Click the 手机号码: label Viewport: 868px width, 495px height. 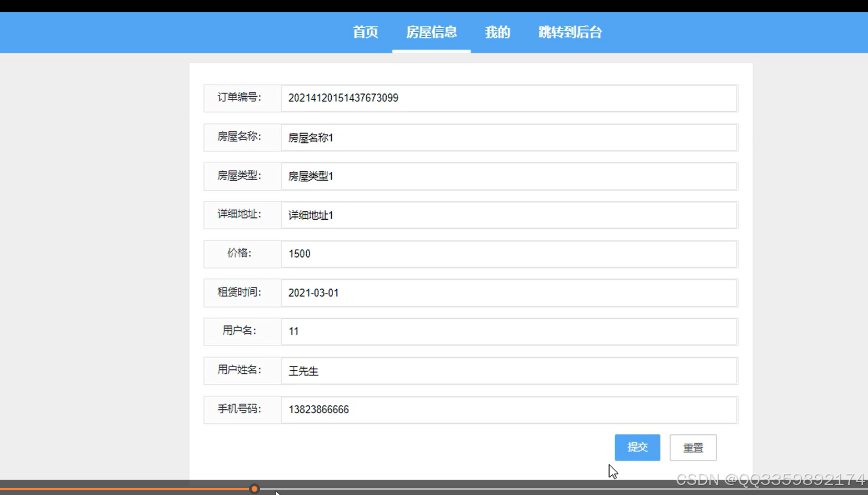pyautogui.click(x=240, y=409)
